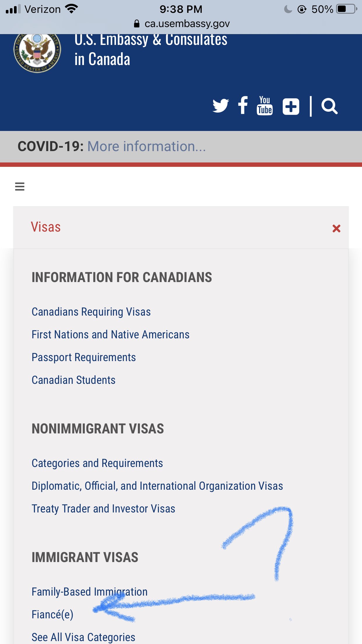Show more social links plus icon
This screenshot has height=644, width=362.
point(291,106)
